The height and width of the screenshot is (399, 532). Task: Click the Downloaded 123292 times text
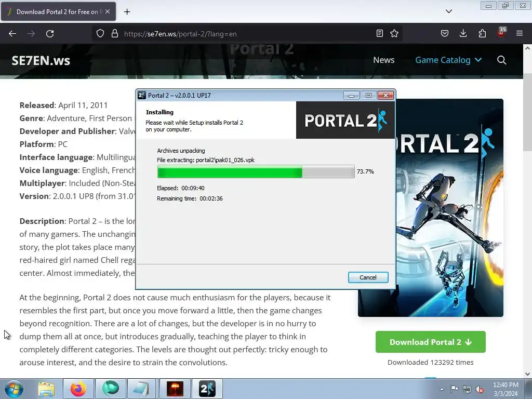point(430,362)
